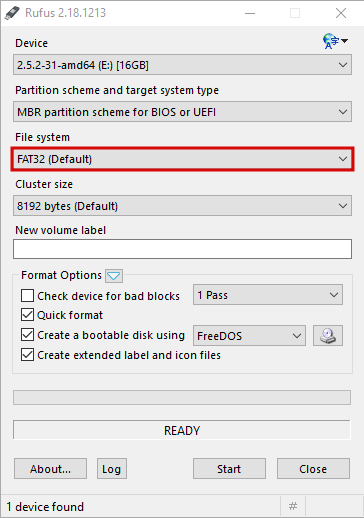
Task: Click the New volume label field
Action: 182,249
